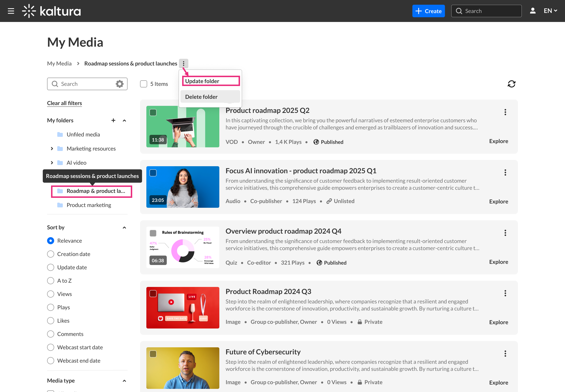
Task: Click the refresh media list icon
Action: (511, 84)
